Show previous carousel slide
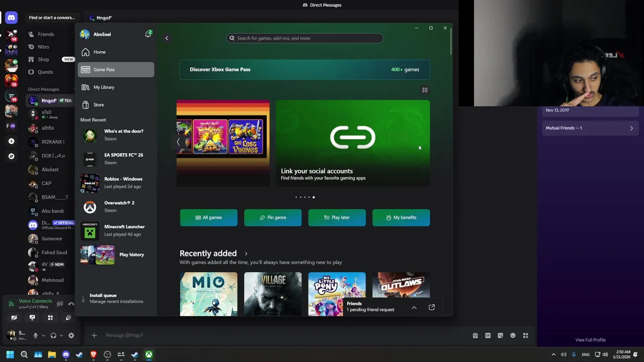This screenshot has height=362, width=644. click(x=178, y=142)
